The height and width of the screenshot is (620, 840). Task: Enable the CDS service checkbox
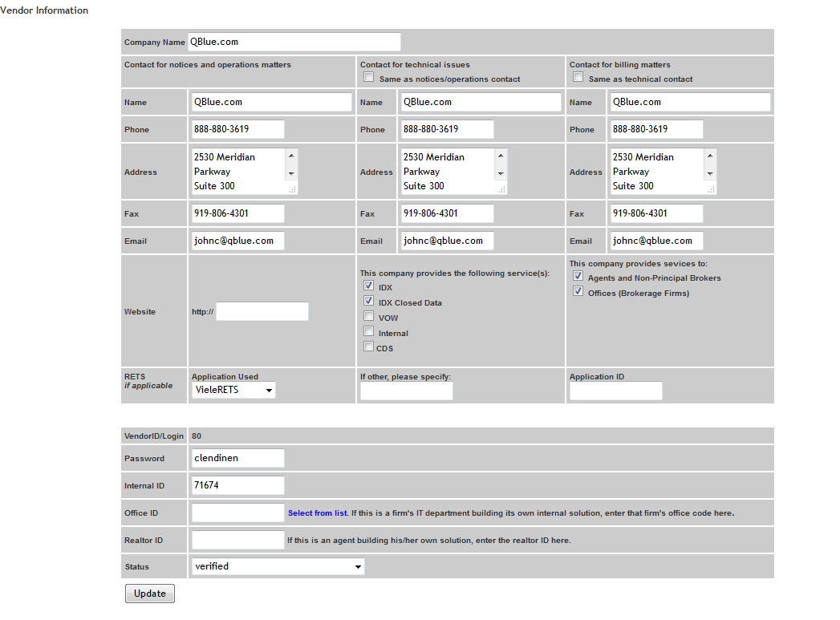coord(369,346)
